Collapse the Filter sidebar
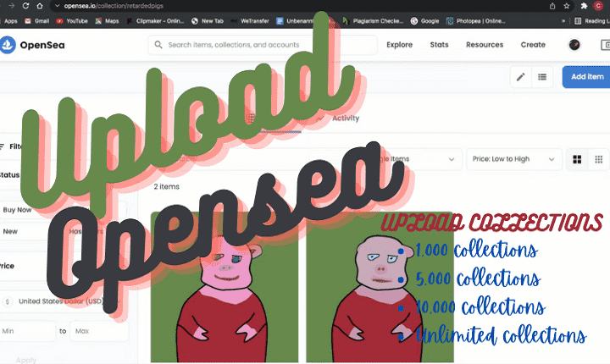Image resolution: width=610 pixels, height=364 pixels. [x=12, y=146]
